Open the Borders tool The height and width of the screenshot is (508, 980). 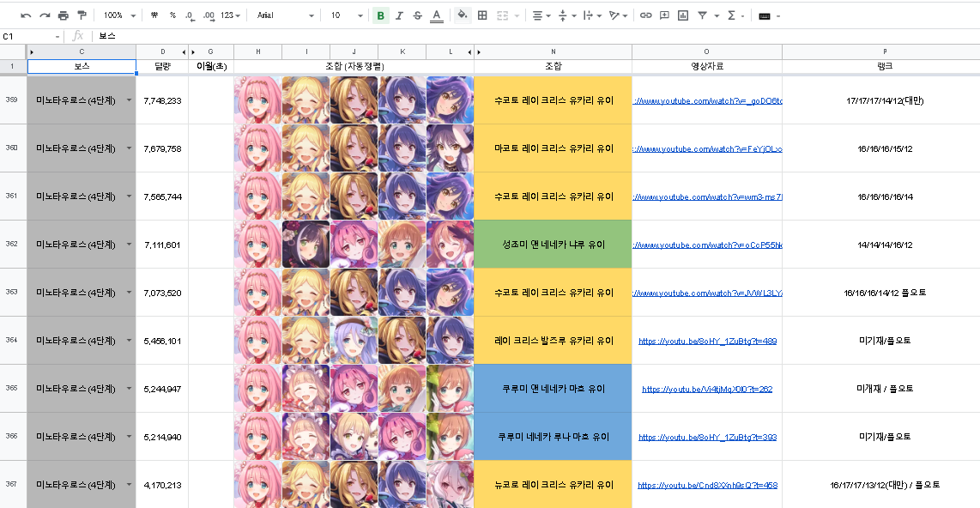(482, 15)
